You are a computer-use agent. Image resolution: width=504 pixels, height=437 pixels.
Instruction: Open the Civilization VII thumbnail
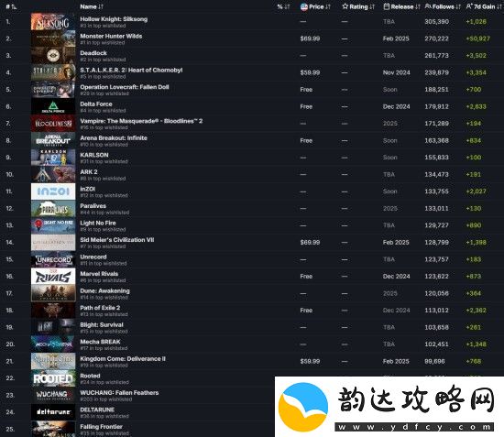click(x=53, y=242)
